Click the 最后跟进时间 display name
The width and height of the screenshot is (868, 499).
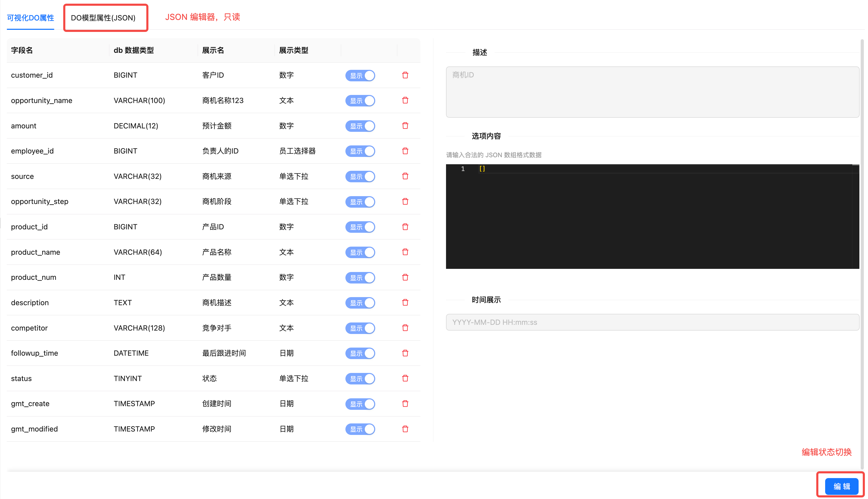pyautogui.click(x=224, y=353)
